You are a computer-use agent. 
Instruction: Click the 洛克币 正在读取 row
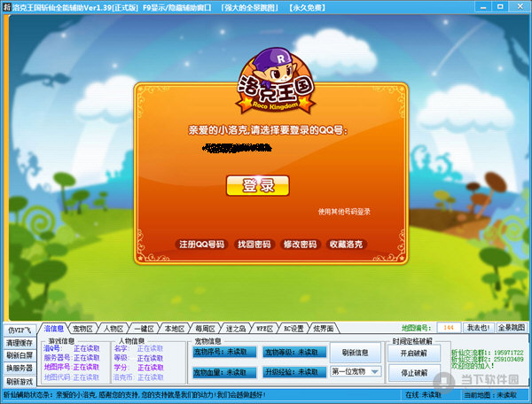coord(138,377)
